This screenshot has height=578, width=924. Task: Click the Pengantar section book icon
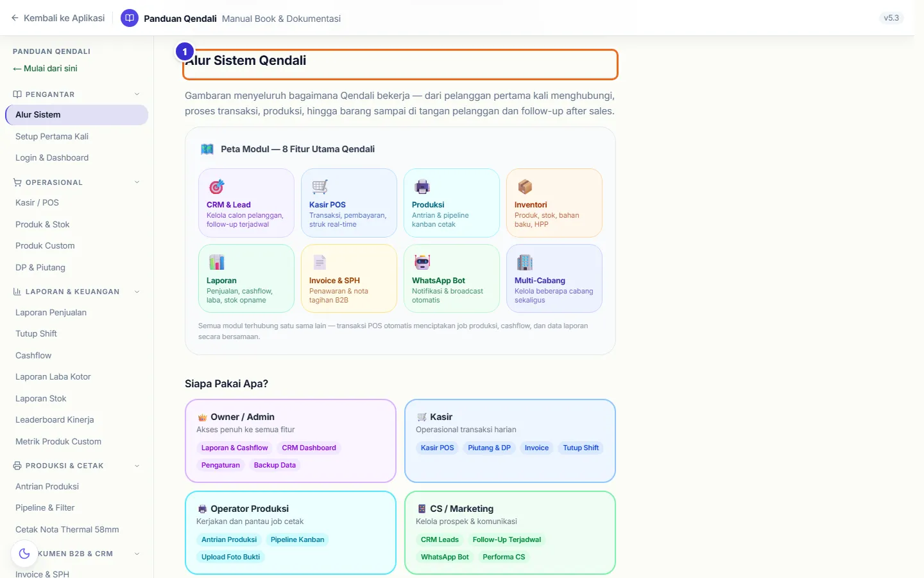17,94
